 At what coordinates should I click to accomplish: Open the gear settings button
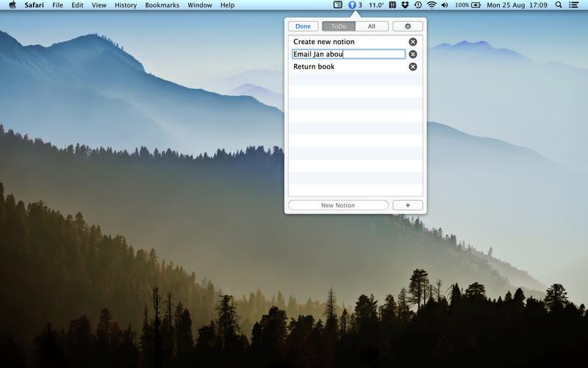tap(408, 26)
